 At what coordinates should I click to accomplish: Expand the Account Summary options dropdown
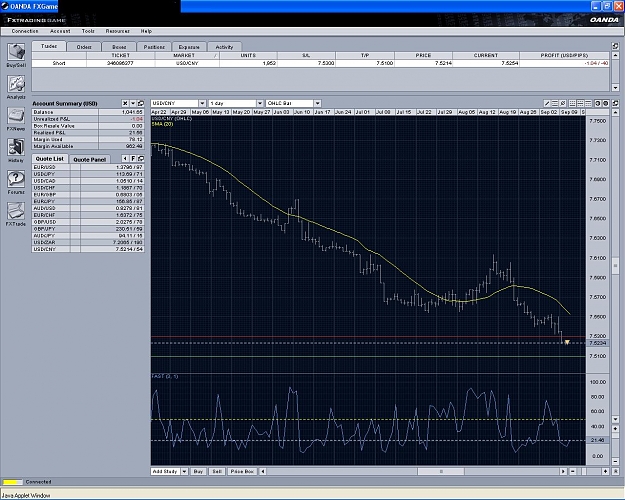(x=133, y=103)
